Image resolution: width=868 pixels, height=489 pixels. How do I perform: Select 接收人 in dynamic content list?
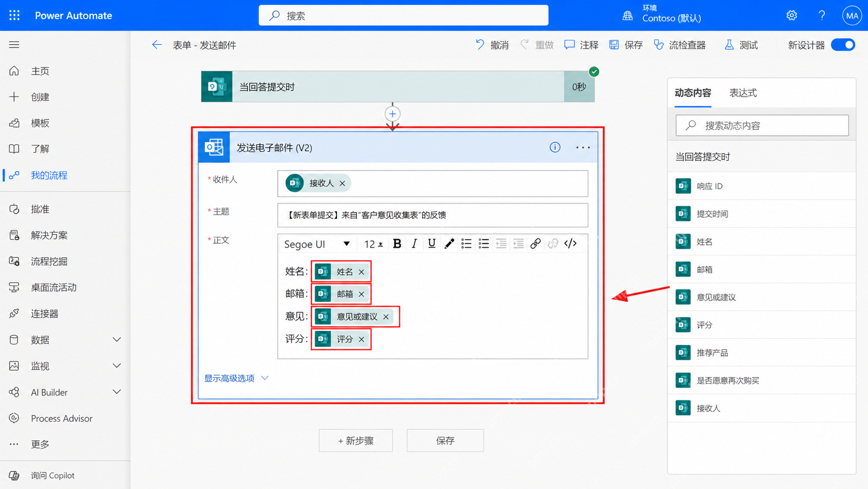762,408
